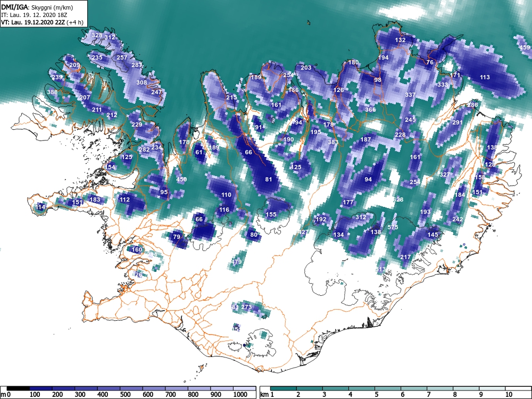
Task: Click visibility value '134' on the map
Action: (338, 235)
